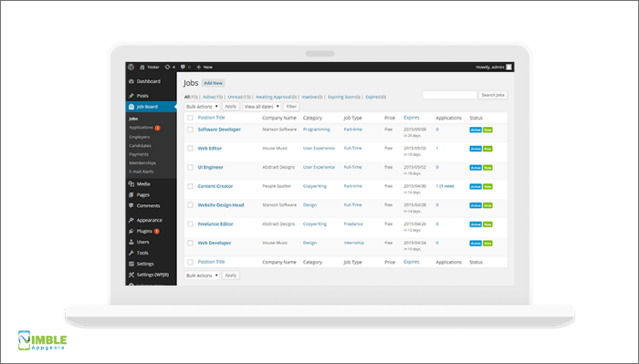Click the Internship job type link
Image resolution: width=639 pixels, height=364 pixels.
pos(354,243)
